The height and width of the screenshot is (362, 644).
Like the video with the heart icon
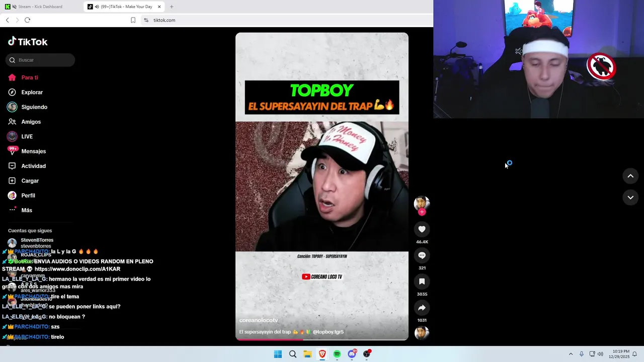tap(422, 229)
